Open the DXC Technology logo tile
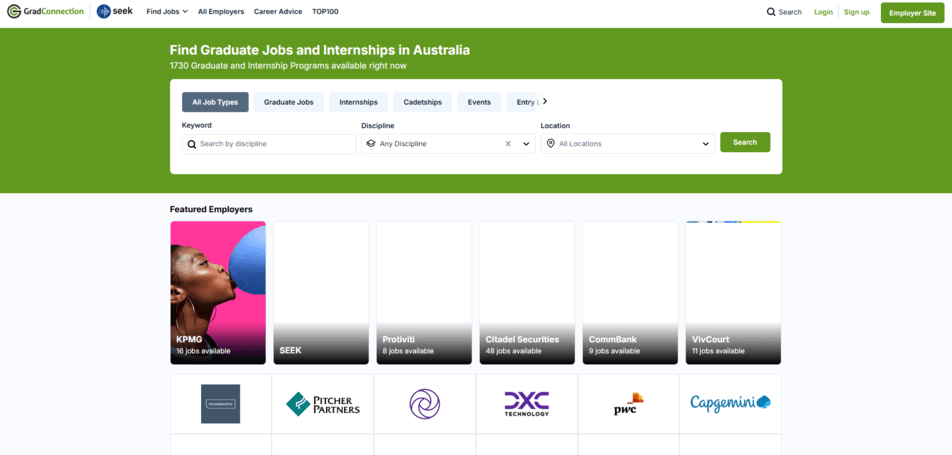The width and height of the screenshot is (952, 455). [x=526, y=404]
